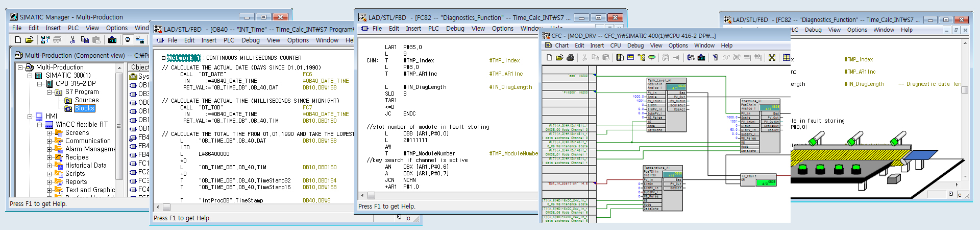Viewport: 980px width, 230px height.
Task: Open Debug menu in OB40 LAD/STL/FBD window
Action: click(250, 40)
